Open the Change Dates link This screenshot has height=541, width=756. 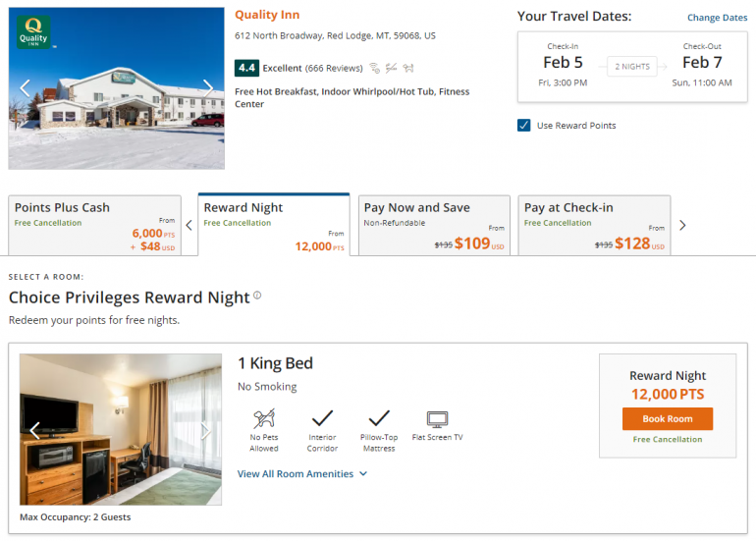(717, 18)
